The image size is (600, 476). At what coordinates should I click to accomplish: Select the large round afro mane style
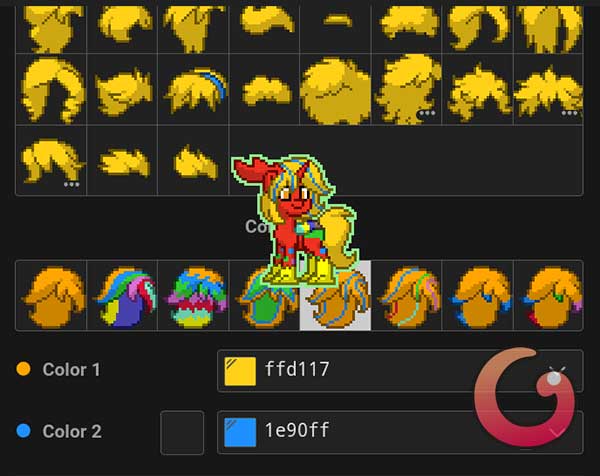point(335,90)
